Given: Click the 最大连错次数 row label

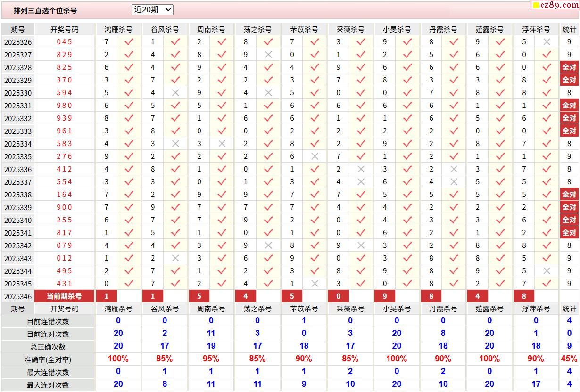Looking at the screenshot, I should tap(48, 373).
